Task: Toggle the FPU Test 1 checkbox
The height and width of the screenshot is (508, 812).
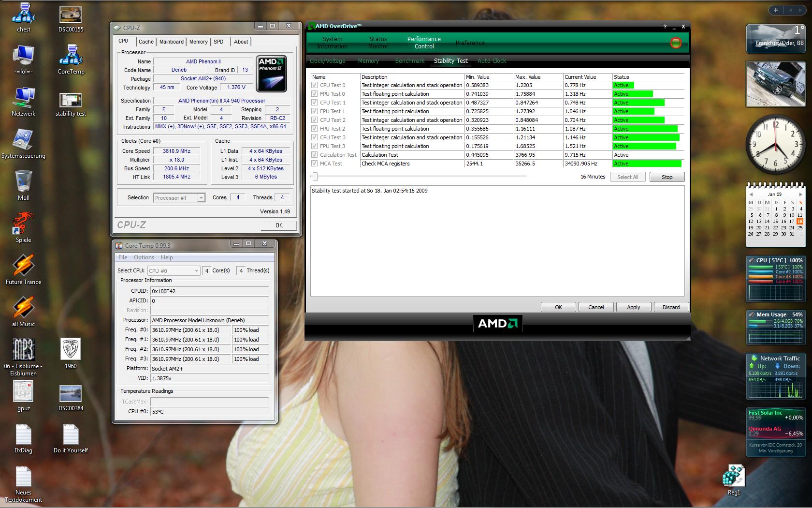Action: pos(315,111)
